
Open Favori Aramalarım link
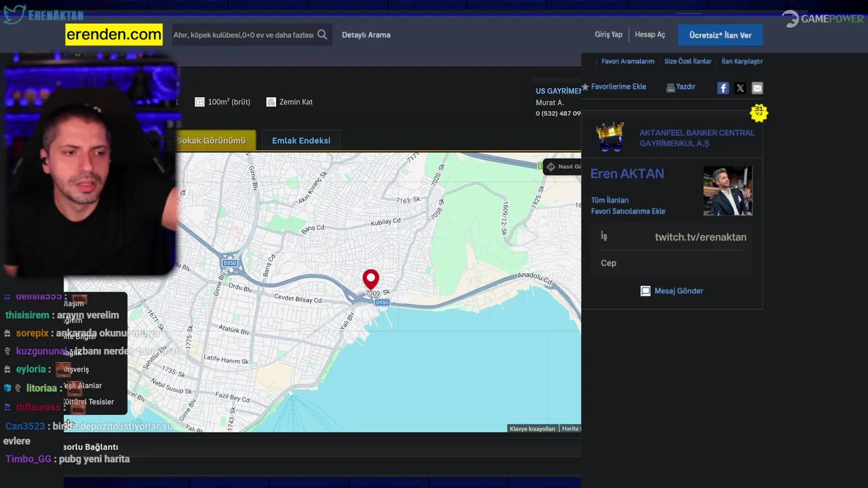coord(628,61)
